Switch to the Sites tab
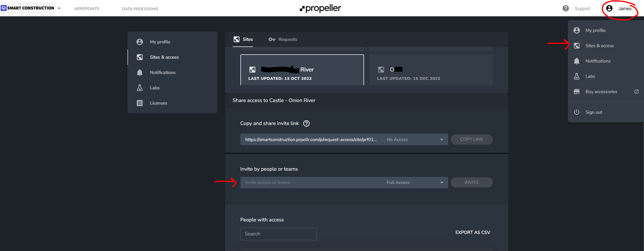 click(243, 39)
